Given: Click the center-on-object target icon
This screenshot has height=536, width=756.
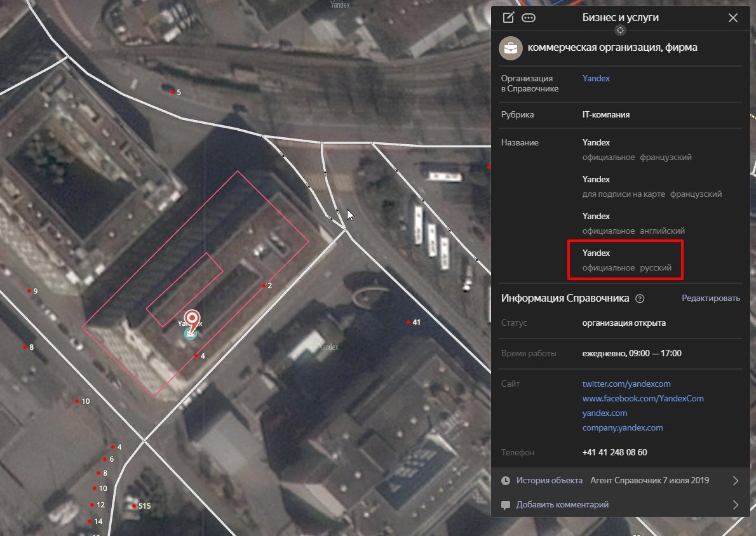Looking at the screenshot, I should pyautogui.click(x=620, y=30).
